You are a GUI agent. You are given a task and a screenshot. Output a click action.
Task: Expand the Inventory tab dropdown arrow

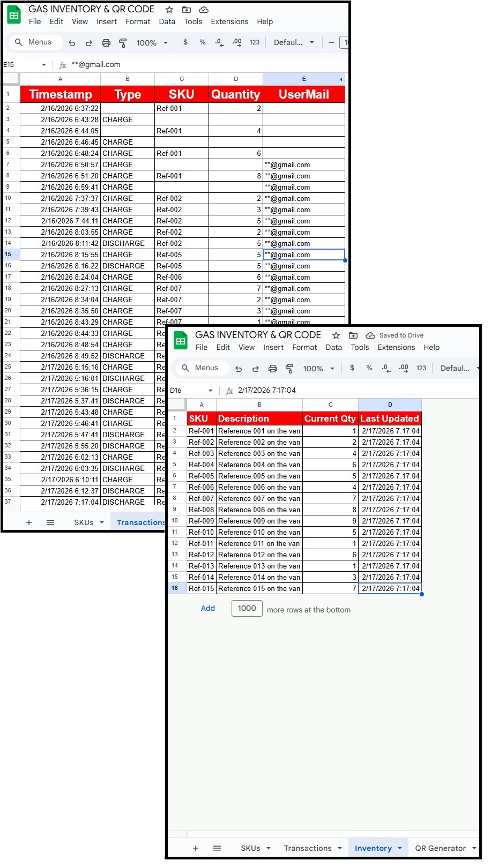(x=399, y=848)
